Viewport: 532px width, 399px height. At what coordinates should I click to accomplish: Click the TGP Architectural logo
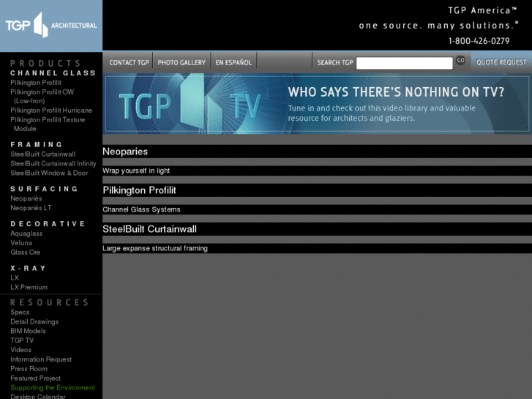pos(51,26)
